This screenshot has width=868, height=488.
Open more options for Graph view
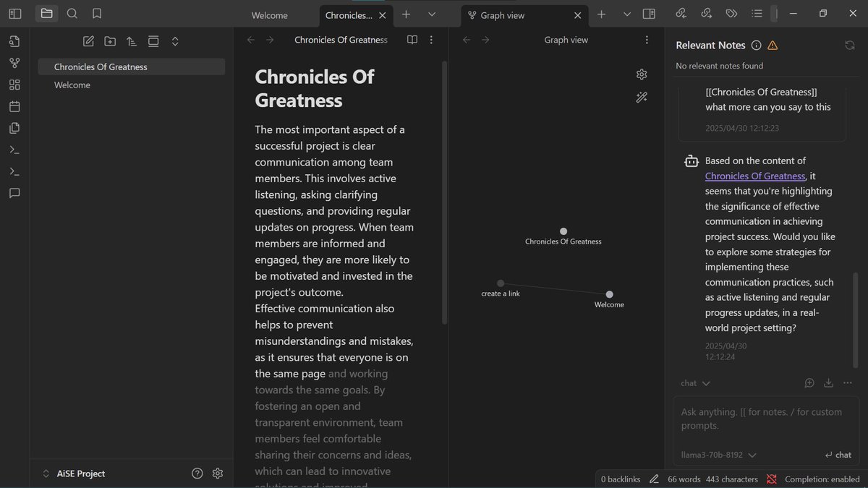[x=647, y=40]
